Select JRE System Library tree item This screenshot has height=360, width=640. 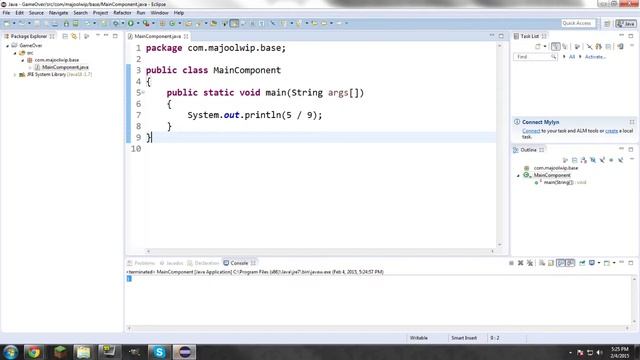coord(59,75)
